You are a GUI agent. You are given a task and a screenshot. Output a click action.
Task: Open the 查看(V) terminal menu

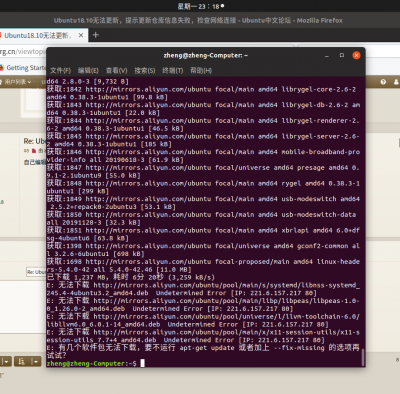(x=116, y=71)
